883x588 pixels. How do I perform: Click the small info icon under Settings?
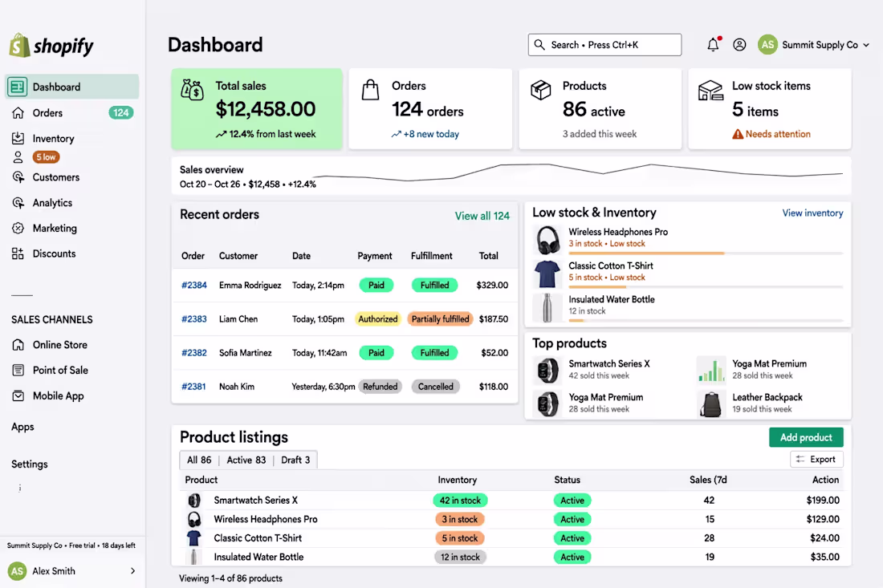pos(20,488)
